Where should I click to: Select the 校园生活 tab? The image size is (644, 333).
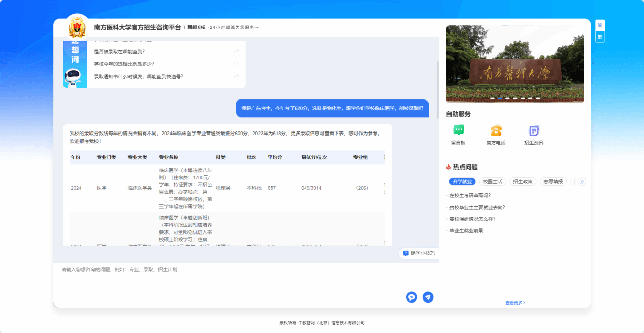tap(493, 181)
